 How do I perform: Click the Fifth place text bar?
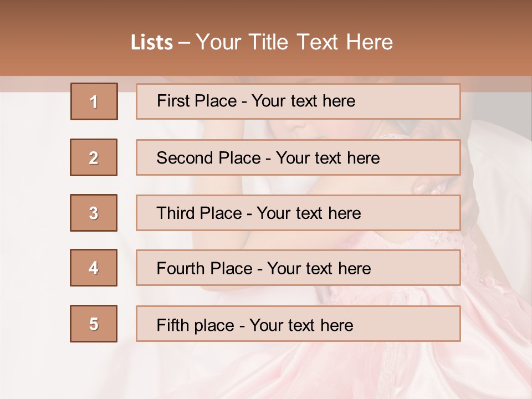coord(298,324)
